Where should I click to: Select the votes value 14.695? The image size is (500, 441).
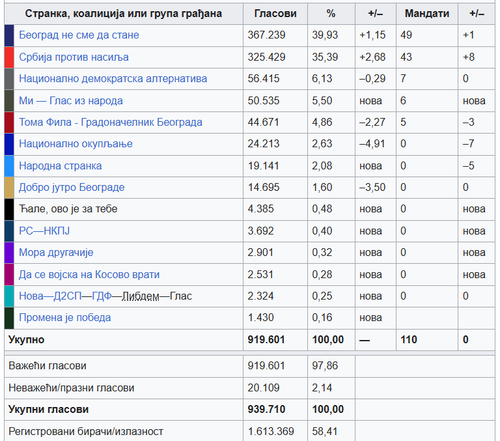(263, 187)
